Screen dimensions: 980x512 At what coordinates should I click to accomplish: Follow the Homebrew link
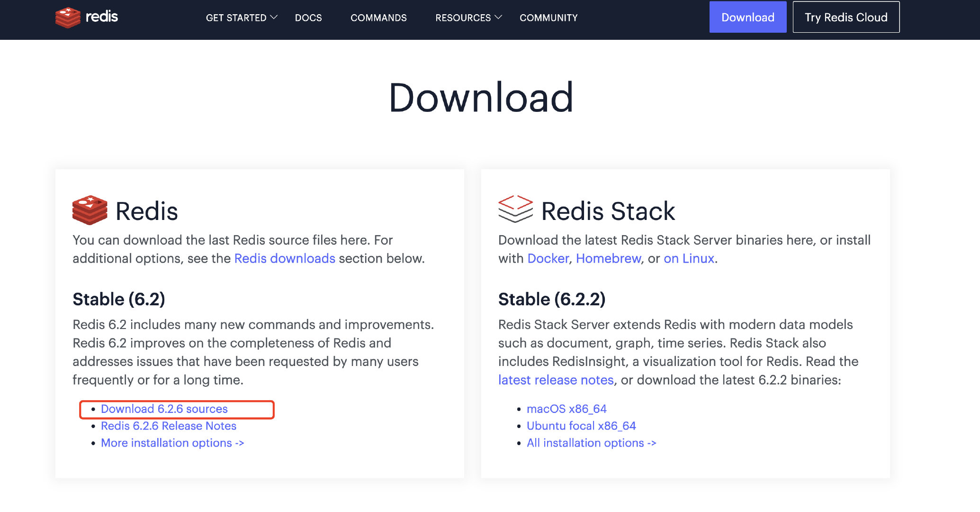pyautogui.click(x=608, y=258)
